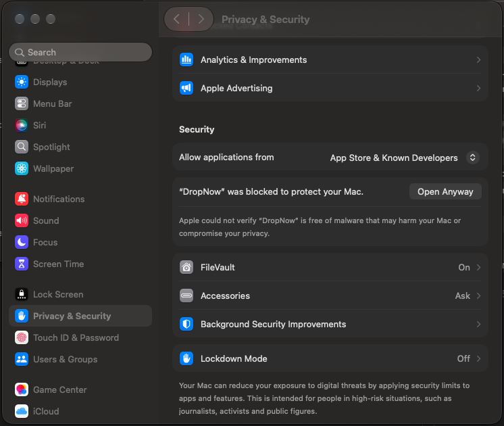The image size is (504, 426).
Task: Open Screen Time label
Action: pyautogui.click(x=59, y=264)
